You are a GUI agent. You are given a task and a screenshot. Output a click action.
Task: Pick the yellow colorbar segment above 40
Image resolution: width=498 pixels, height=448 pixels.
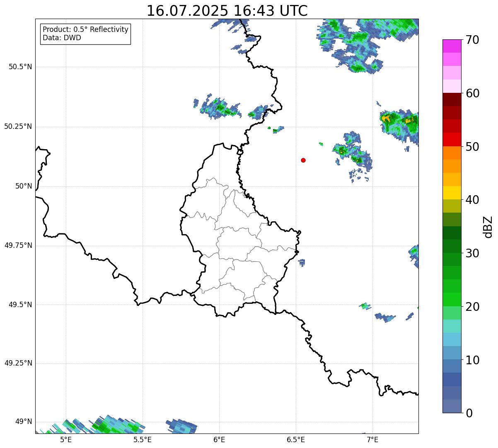coord(452,193)
